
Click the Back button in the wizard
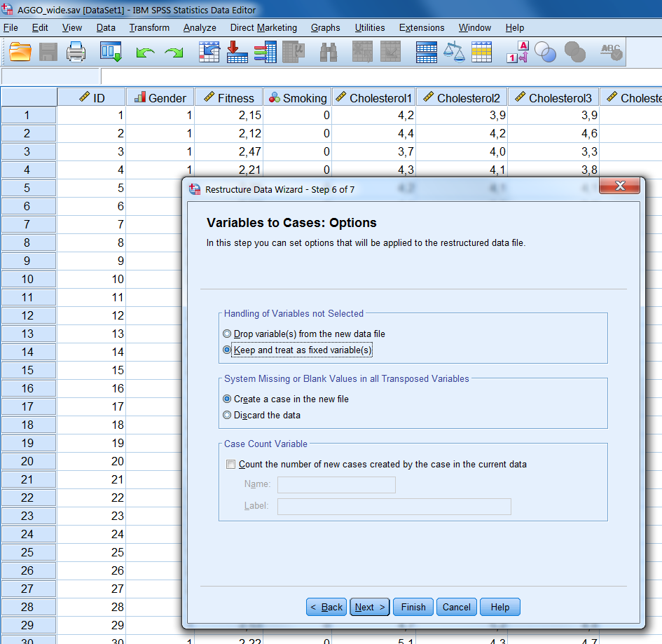click(326, 607)
